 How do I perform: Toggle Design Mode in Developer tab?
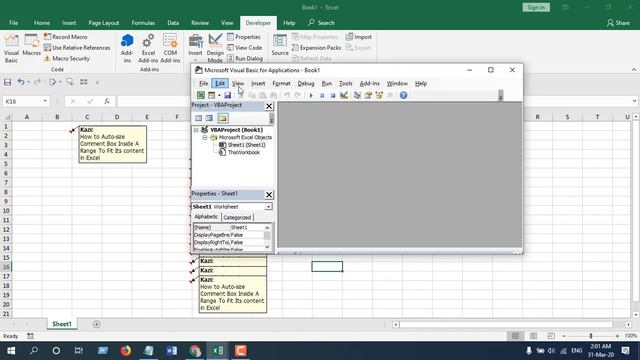coord(215,48)
